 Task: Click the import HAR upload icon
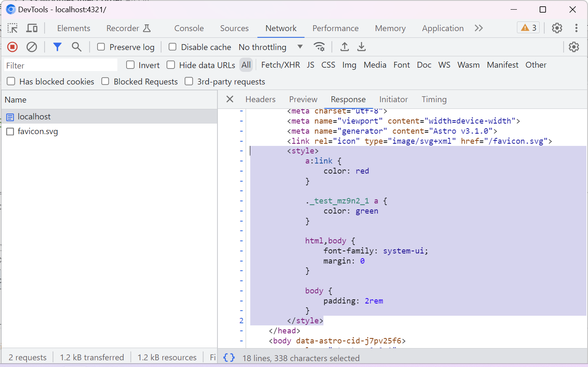coord(344,47)
